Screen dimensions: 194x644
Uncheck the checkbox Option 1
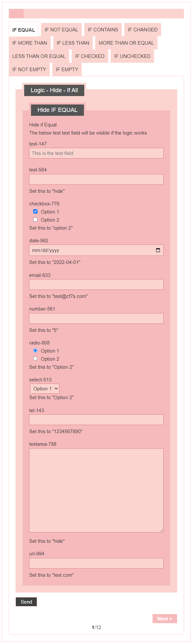[x=36, y=212]
